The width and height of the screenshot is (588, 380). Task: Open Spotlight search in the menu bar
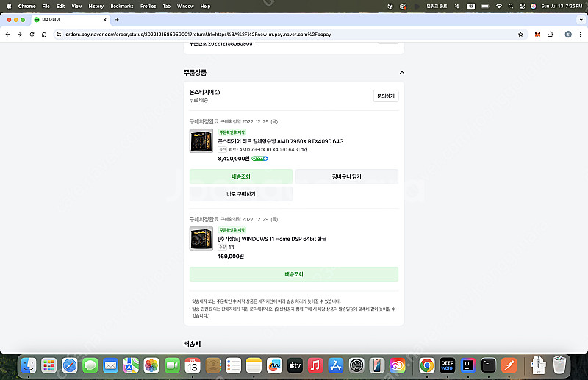coord(510,6)
